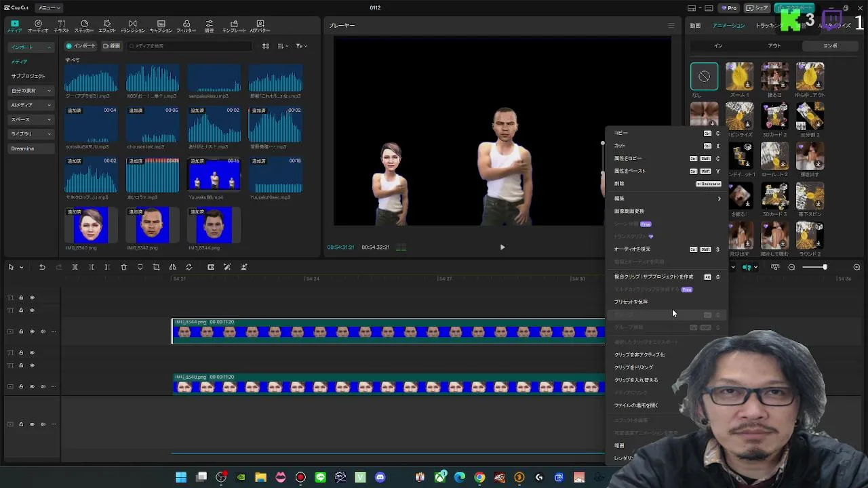Screen dimensions: 868x488
Task: Click the Rotate icon in timeline toolbar
Action: (189, 267)
